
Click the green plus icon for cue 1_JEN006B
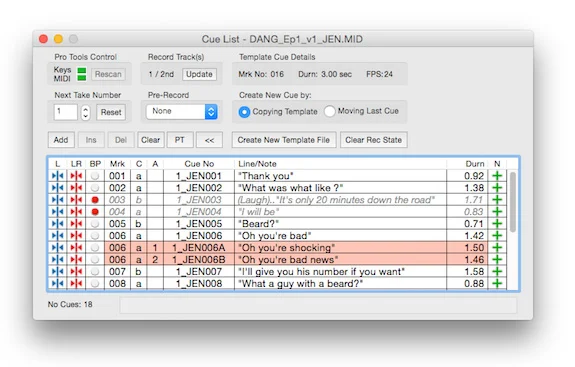497,260
